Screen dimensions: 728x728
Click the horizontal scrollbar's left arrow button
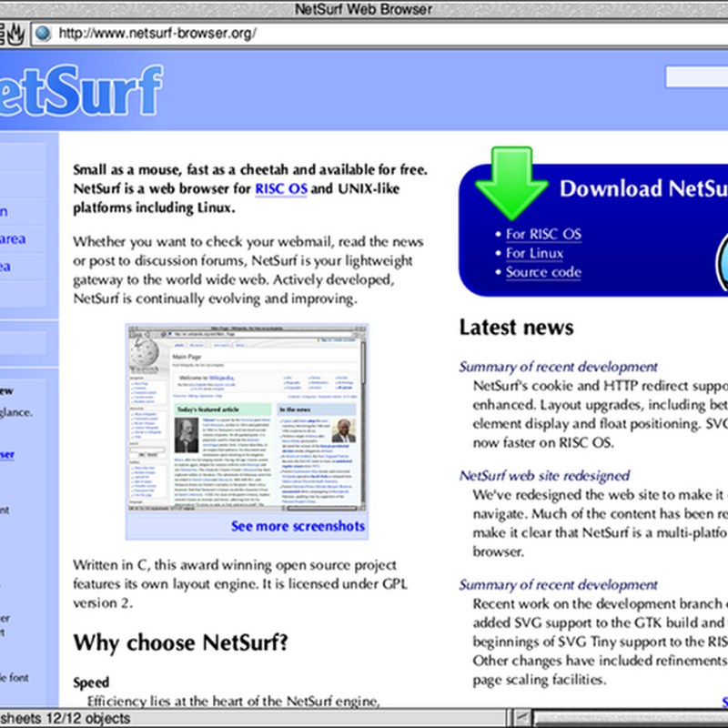click(522, 718)
